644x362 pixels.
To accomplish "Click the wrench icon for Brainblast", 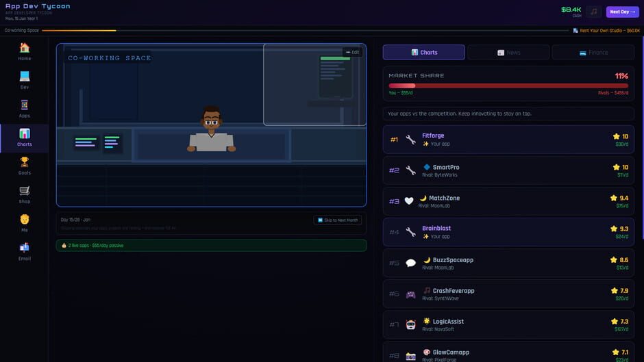I will click(410, 232).
